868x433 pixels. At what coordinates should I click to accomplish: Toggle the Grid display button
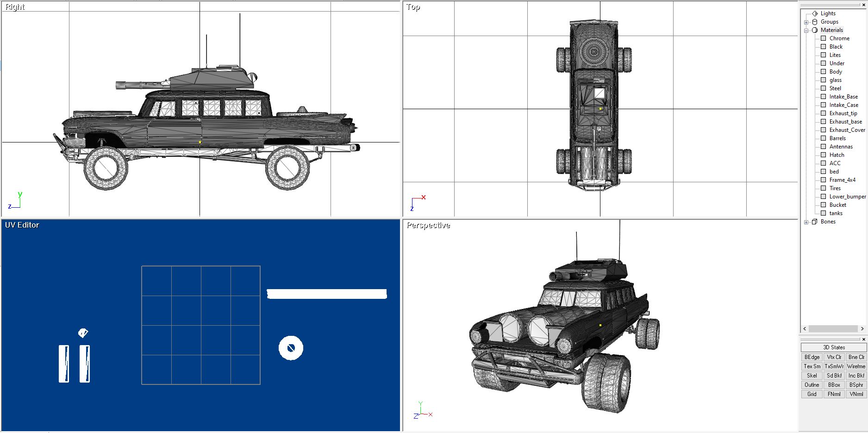tap(812, 394)
